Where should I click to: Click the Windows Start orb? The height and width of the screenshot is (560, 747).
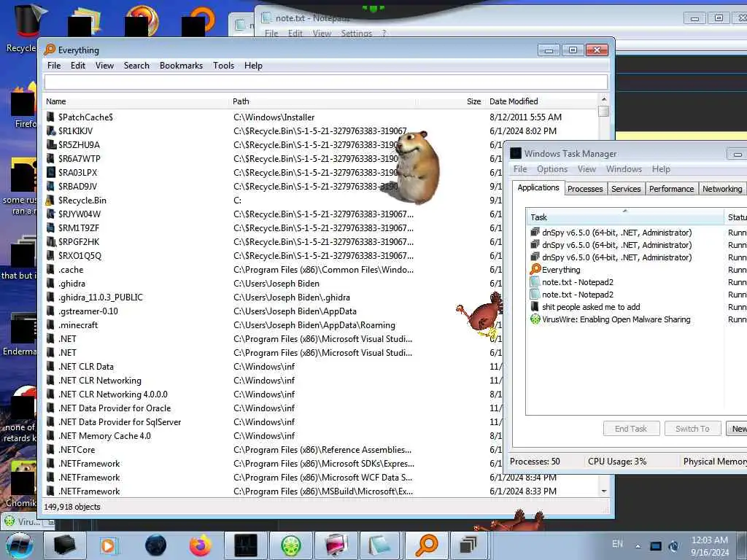[x=20, y=545]
